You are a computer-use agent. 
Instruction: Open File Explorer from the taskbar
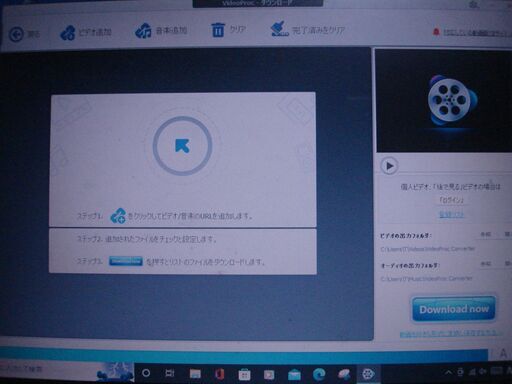(x=195, y=374)
